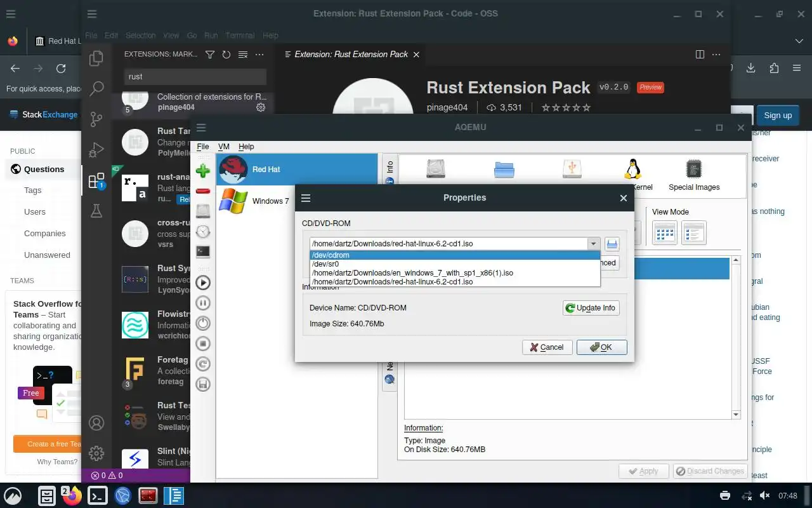Click the AQEMU reset VM icon
The height and width of the screenshot is (508, 812).
tap(203, 364)
